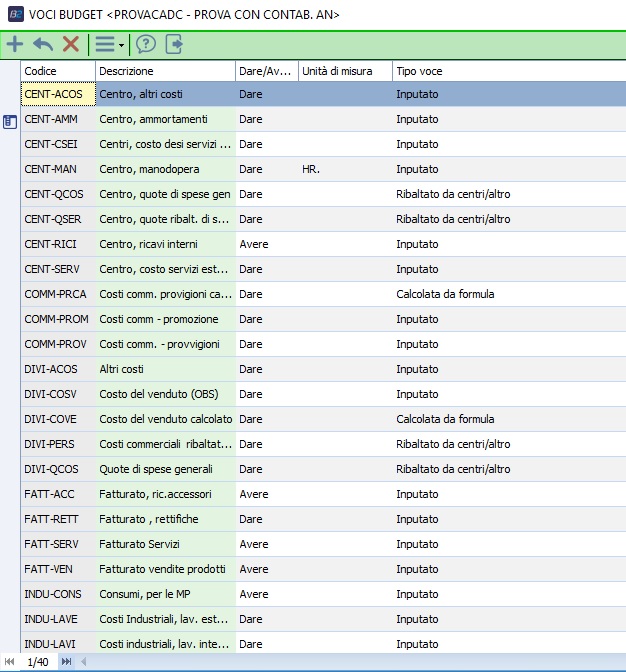The width and height of the screenshot is (626, 672).
Task: Click the row marker icon beside CENT-AMM
Action: pos(10,121)
